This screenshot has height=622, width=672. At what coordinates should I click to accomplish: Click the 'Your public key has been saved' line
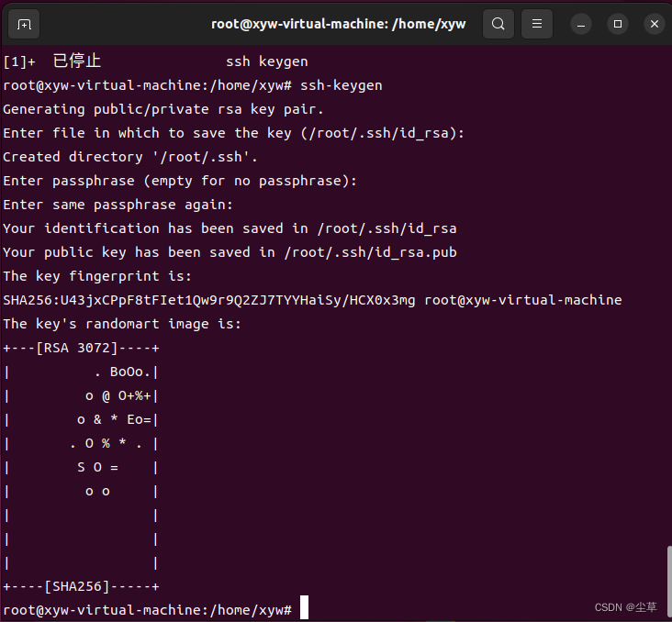click(230, 252)
